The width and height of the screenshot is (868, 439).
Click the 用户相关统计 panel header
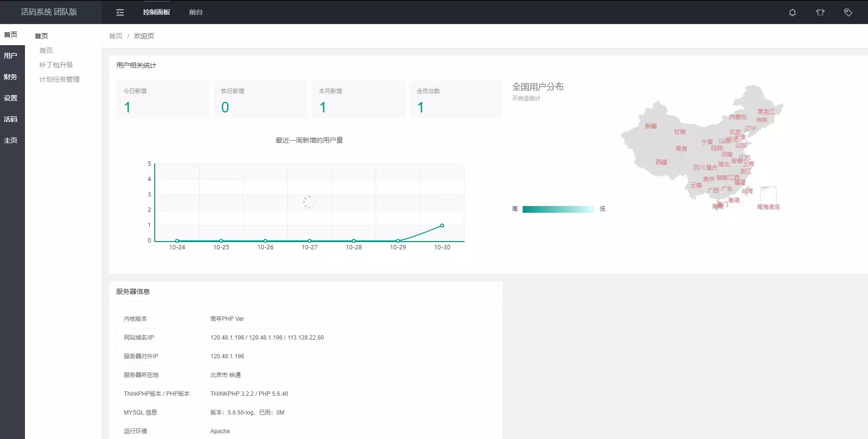coord(136,65)
